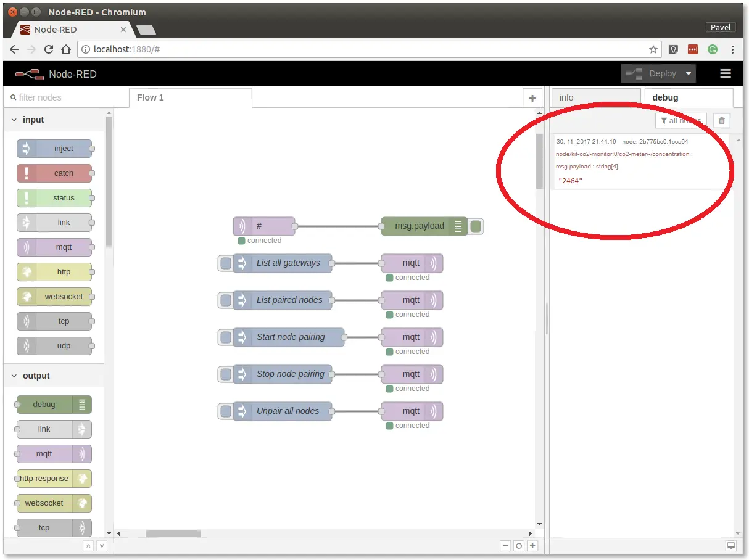
Task: Open a new Chromium browser tab
Action: (146, 30)
